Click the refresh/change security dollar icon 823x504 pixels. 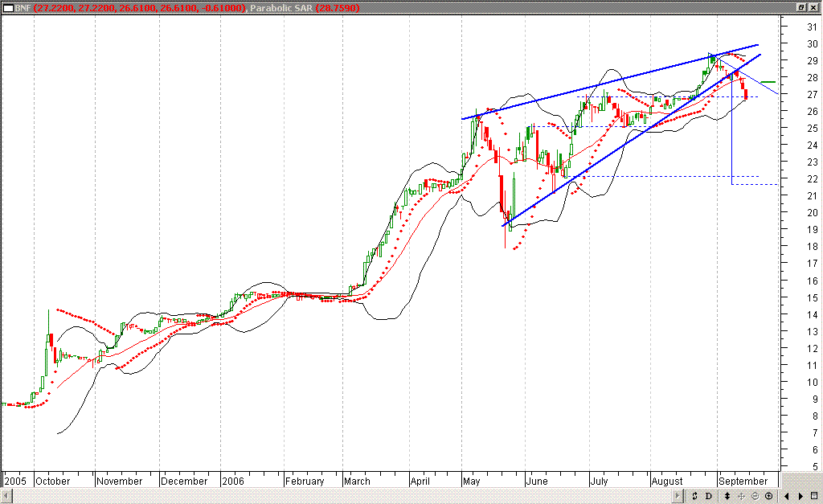(694, 496)
